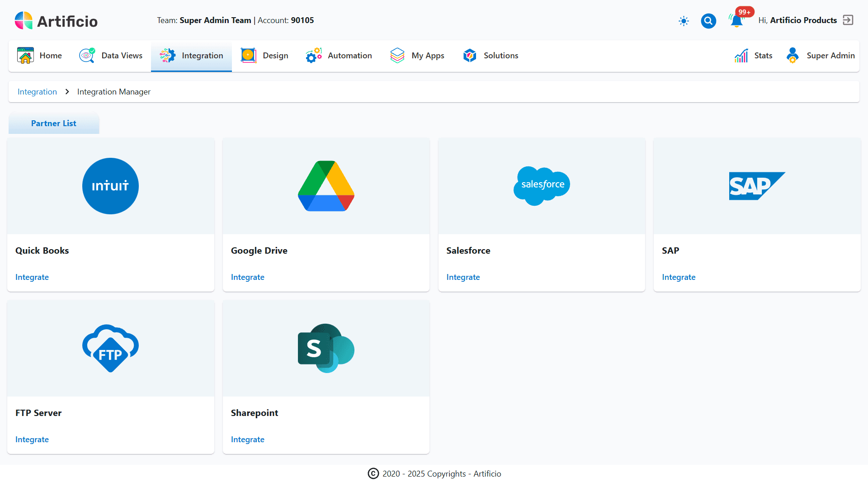868x482 pixels.
Task: Click the notifications bell showing 99+
Action: (x=736, y=21)
